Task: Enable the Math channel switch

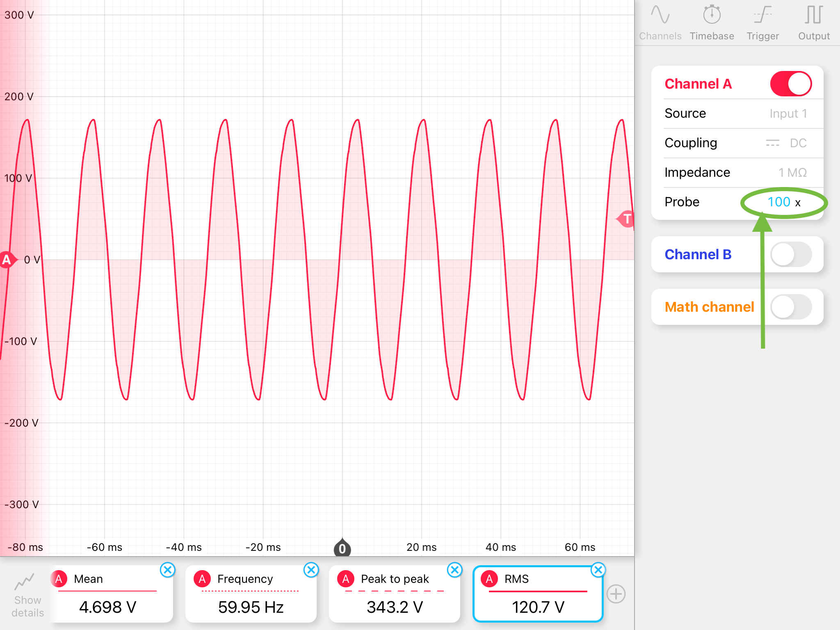Action: coord(791,307)
